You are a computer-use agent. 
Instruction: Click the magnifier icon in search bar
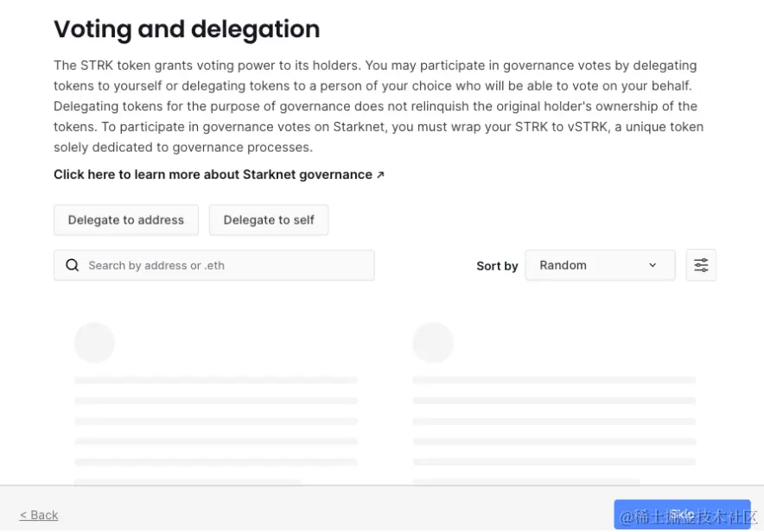[x=73, y=265]
